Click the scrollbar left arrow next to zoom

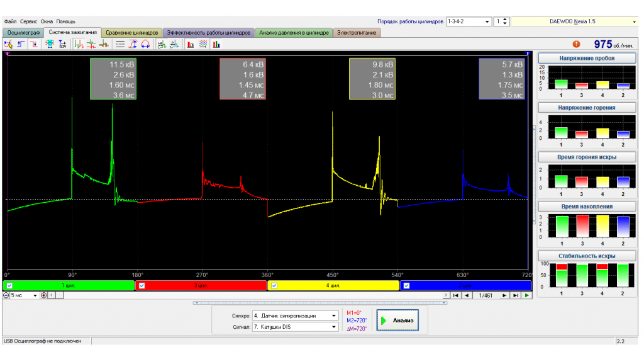pos(52,295)
